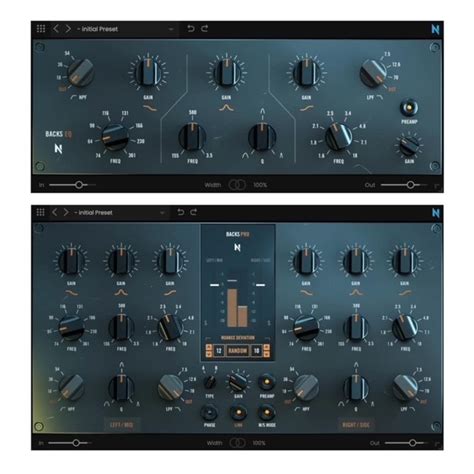Click the RANDOM button in Backs Pro
Image resolution: width=474 pixels, height=474 pixels.
237,351
